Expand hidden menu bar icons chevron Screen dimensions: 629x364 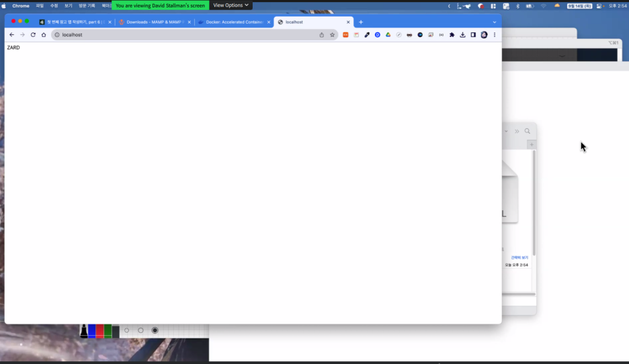point(449,6)
